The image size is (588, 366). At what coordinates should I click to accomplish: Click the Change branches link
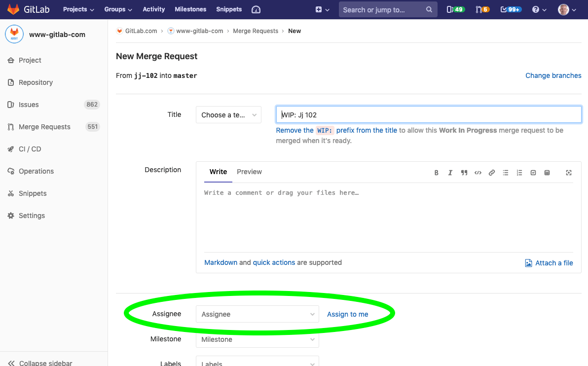553,75
